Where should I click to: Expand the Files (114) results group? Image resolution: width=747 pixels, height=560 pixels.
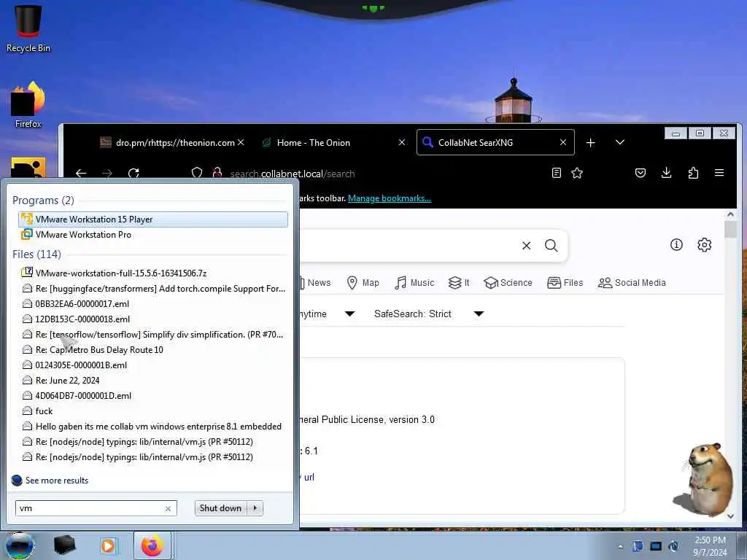[x=36, y=254]
